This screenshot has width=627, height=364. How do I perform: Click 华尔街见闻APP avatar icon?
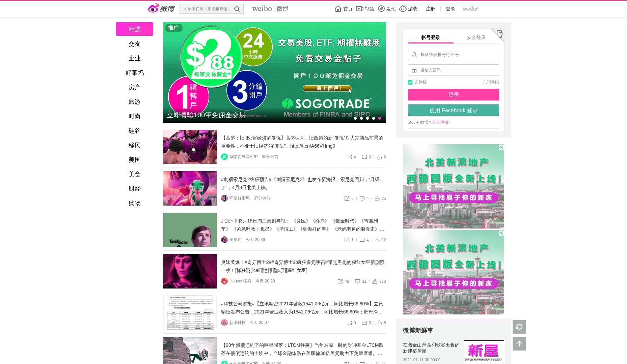(224, 157)
